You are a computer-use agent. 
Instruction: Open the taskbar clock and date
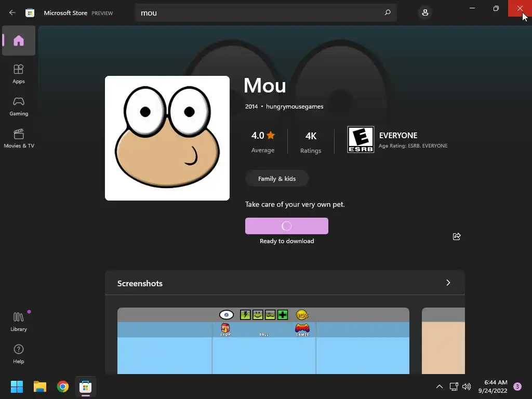[493, 387]
